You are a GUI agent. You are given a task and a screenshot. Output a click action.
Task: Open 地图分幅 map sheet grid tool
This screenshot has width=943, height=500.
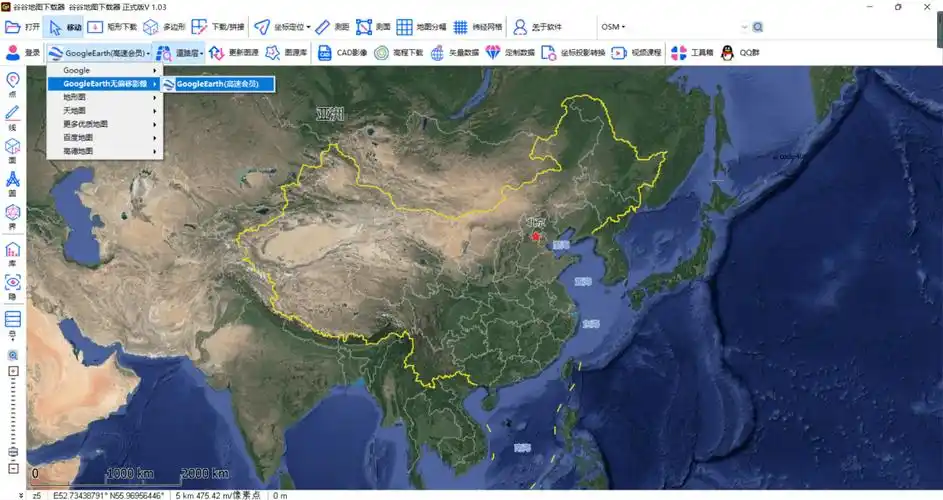[x=421, y=27]
